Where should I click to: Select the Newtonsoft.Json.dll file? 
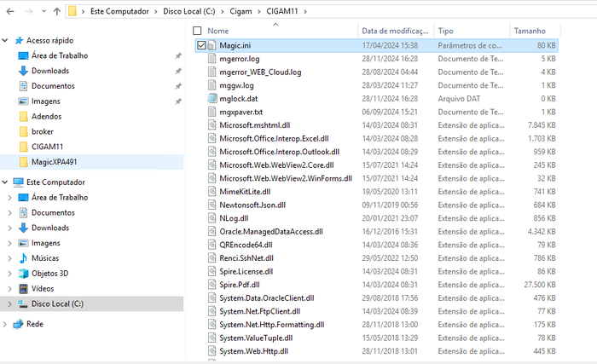[x=252, y=205]
